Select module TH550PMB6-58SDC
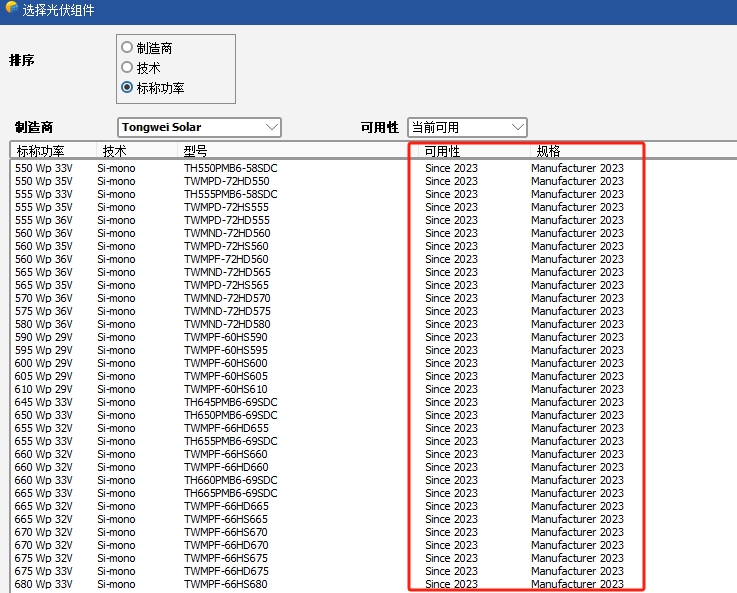 pyautogui.click(x=231, y=168)
